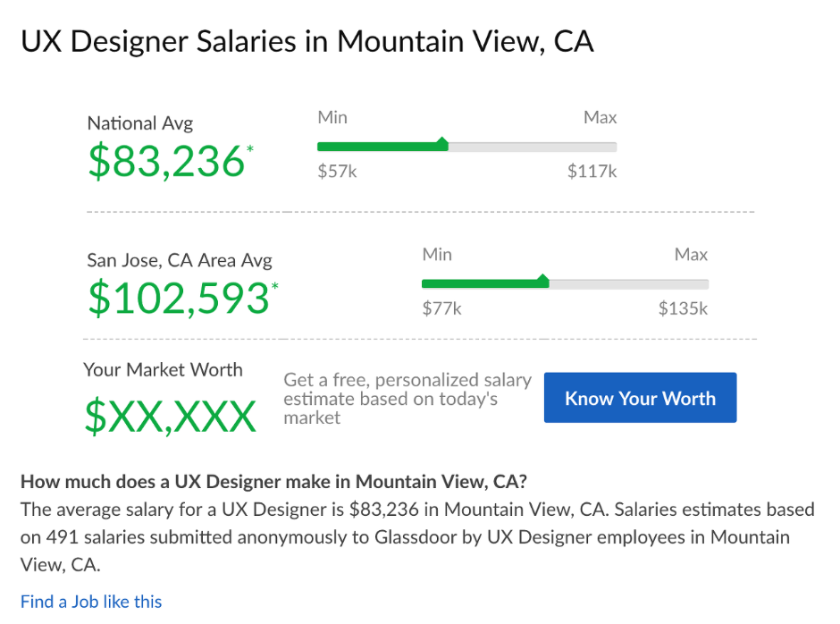Open the Find a Job like this link

pos(91,602)
